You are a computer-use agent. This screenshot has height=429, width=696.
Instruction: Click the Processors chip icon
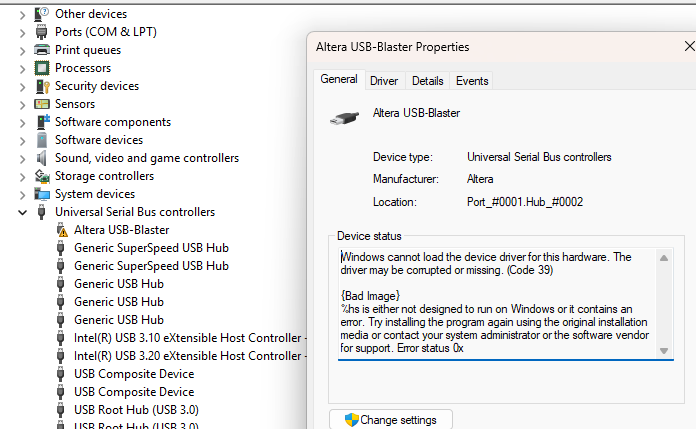[42, 68]
